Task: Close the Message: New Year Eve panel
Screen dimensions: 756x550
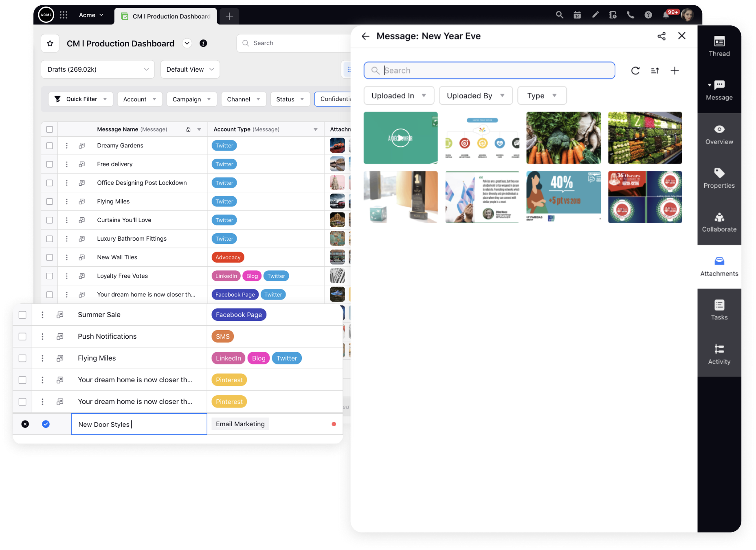Action: pos(681,36)
